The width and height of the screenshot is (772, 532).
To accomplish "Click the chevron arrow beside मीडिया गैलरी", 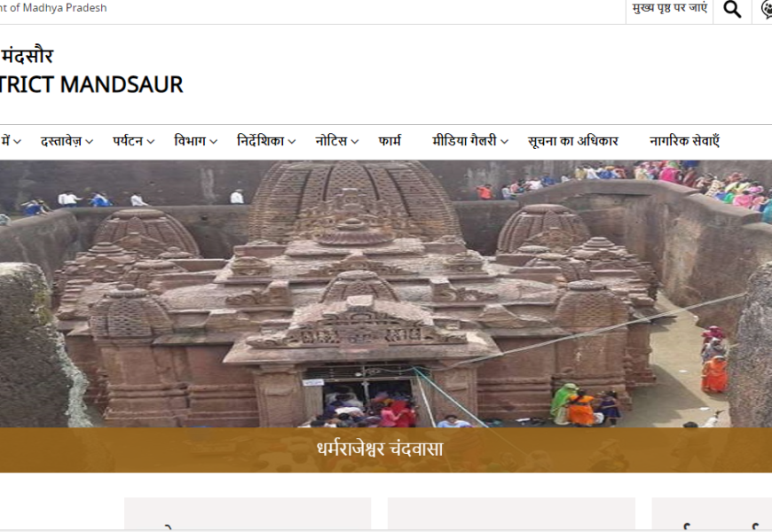I will [504, 142].
